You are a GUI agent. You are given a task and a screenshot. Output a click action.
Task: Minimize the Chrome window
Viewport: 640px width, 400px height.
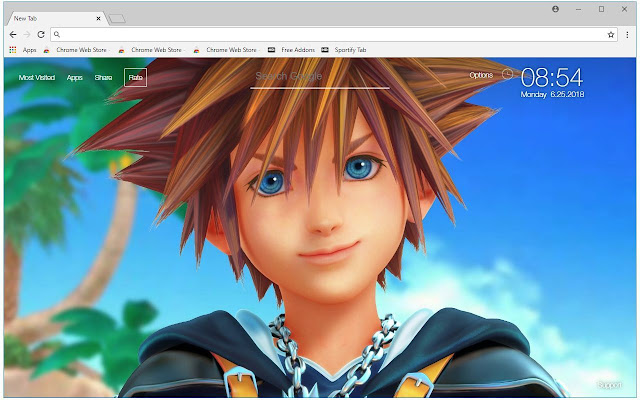[578, 9]
